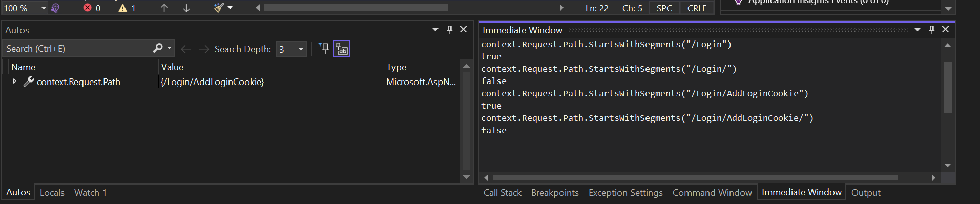
Task: Click the magnifier search icon in Autos
Action: tap(158, 48)
